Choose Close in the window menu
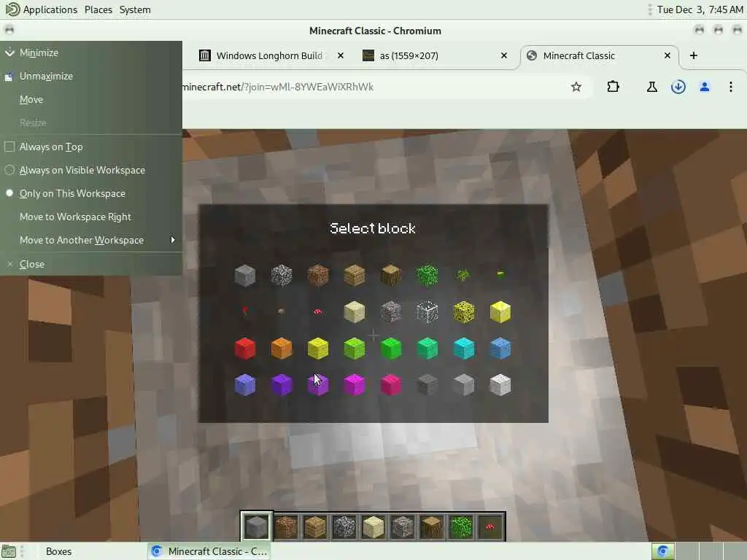The width and height of the screenshot is (747, 560). (91, 264)
